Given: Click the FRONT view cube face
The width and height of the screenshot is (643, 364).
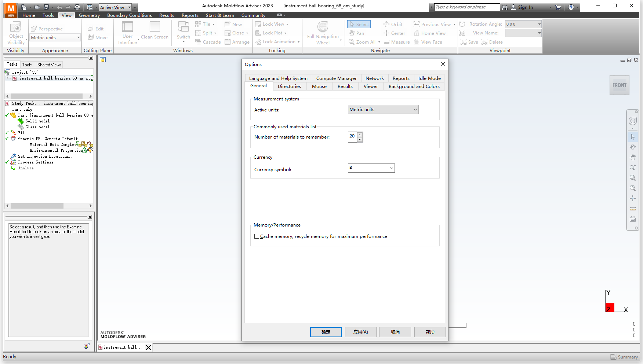Looking at the screenshot, I should pos(620,85).
